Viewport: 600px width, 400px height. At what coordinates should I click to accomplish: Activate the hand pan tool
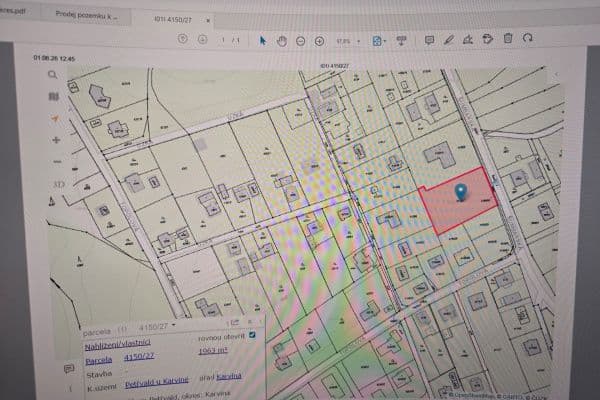282,41
